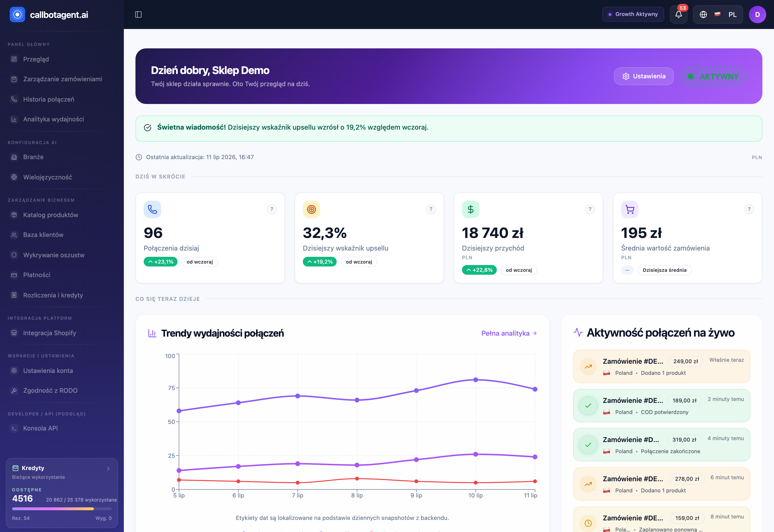774x532 pixels.
Task: Click help icon on Połączenia dzisiaj card
Action: pyautogui.click(x=272, y=209)
